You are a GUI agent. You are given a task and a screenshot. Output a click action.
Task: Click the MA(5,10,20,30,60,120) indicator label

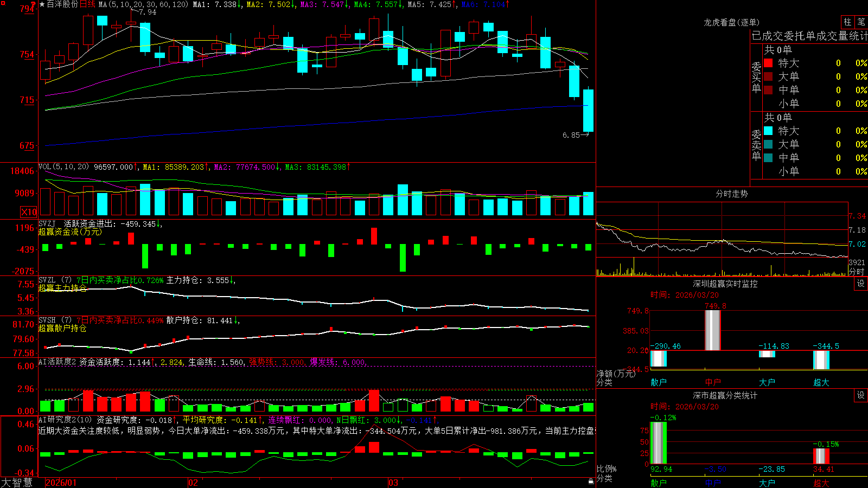(x=143, y=4)
